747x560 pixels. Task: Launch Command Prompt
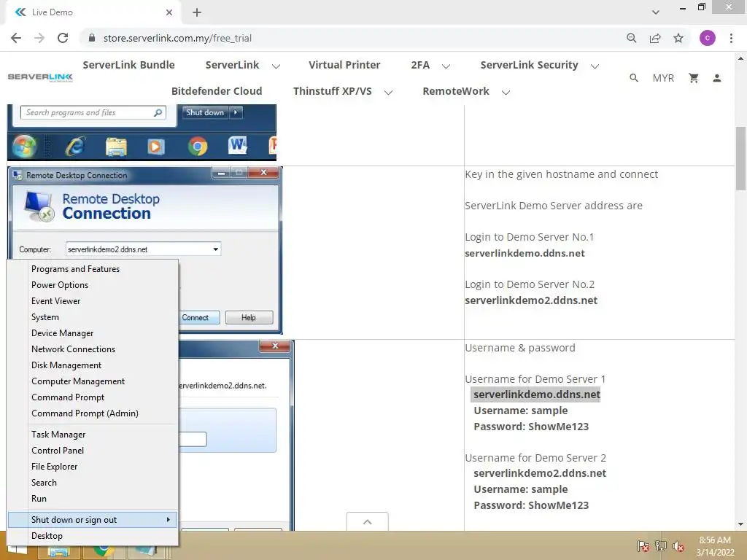point(93,397)
